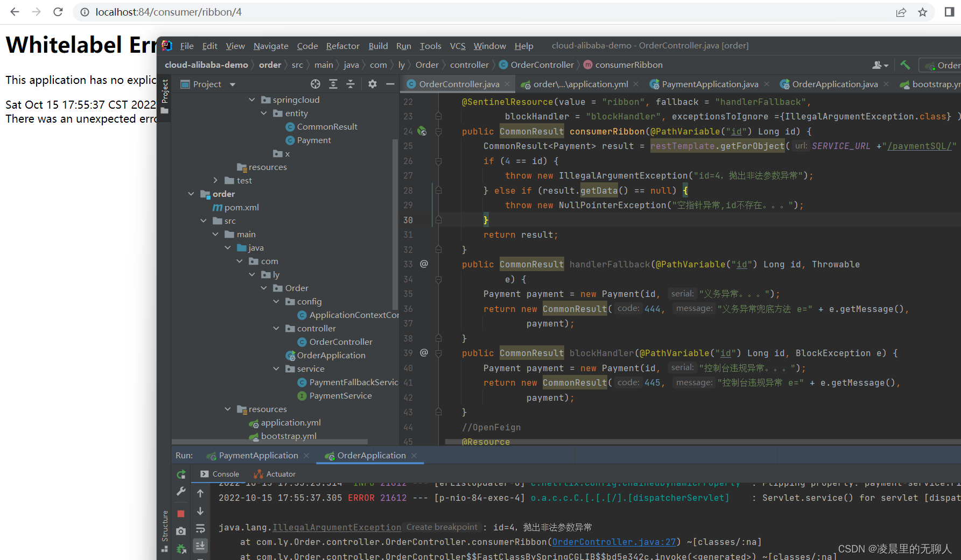Open OrderController.java:27 link in stack trace
Screen dimensions: 961x560
pyautogui.click(x=614, y=542)
